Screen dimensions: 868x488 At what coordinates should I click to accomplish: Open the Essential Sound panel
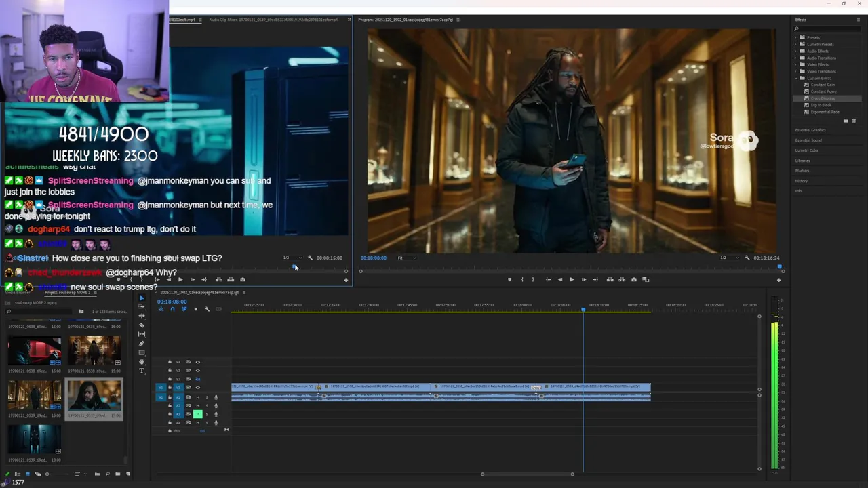coord(808,140)
